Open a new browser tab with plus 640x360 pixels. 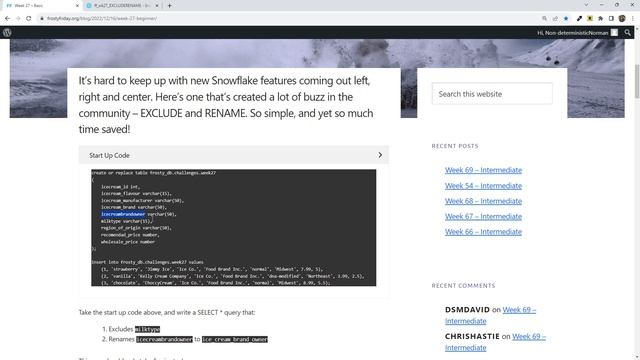[169, 6]
